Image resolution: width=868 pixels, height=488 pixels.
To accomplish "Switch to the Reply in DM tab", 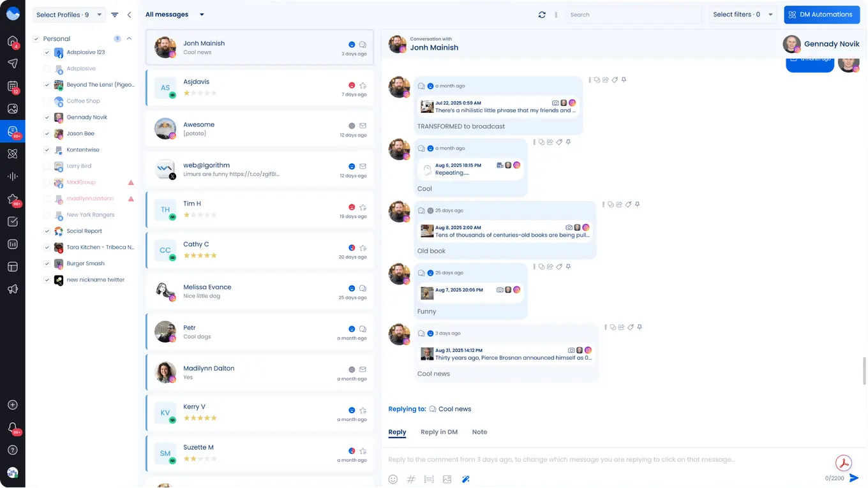I will coord(438,432).
